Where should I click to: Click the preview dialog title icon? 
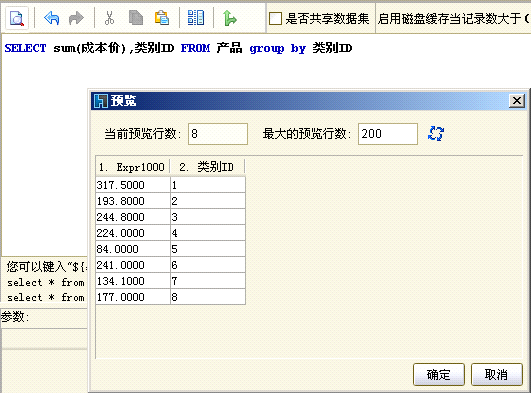click(101, 101)
